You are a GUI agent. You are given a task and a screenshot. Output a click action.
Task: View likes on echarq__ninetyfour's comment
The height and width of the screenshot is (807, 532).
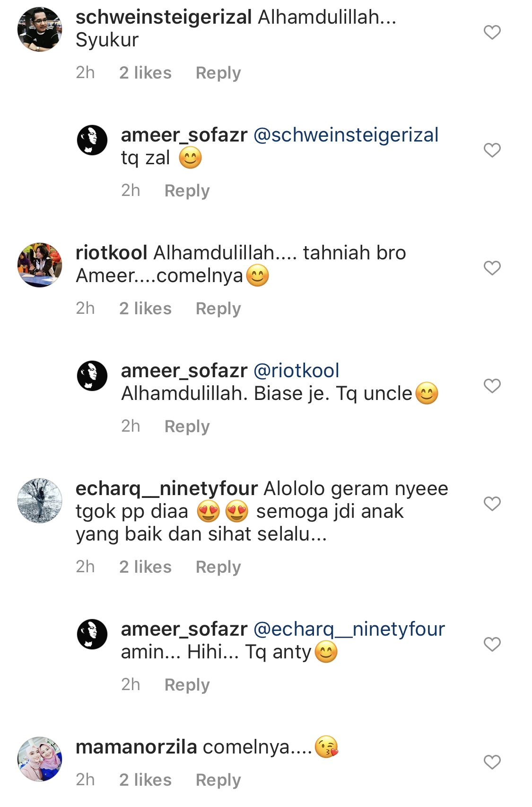pos(145,567)
